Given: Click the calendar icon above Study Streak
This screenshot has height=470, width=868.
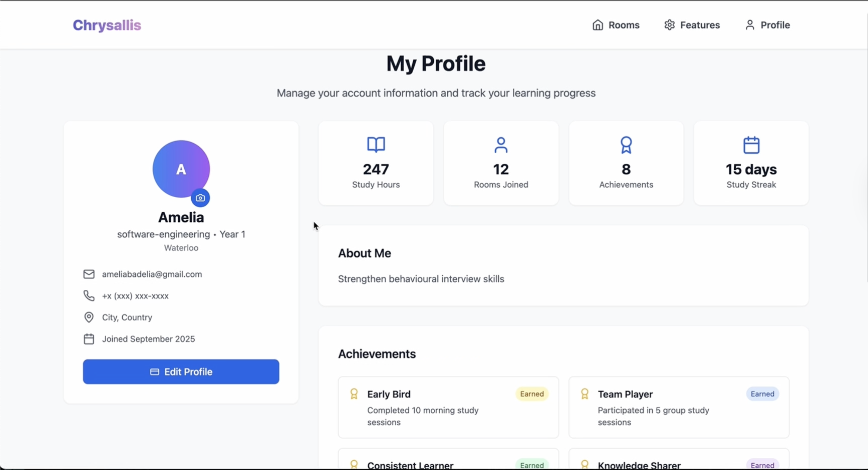Looking at the screenshot, I should [751, 145].
